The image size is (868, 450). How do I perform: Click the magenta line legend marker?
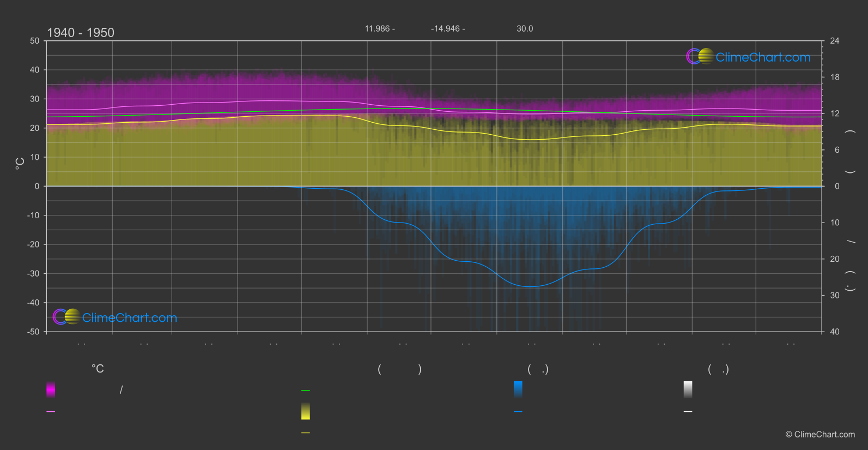tap(51, 412)
